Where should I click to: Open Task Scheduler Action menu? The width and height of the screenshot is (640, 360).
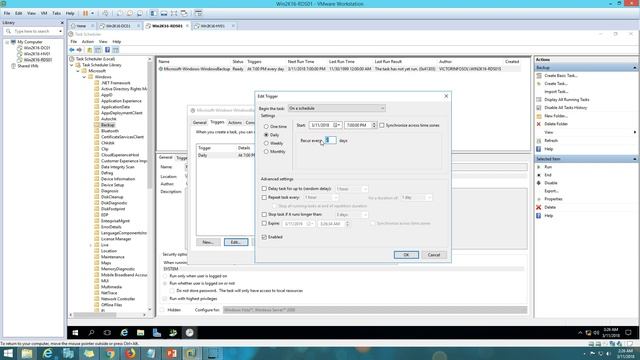pyautogui.click(x=88, y=42)
